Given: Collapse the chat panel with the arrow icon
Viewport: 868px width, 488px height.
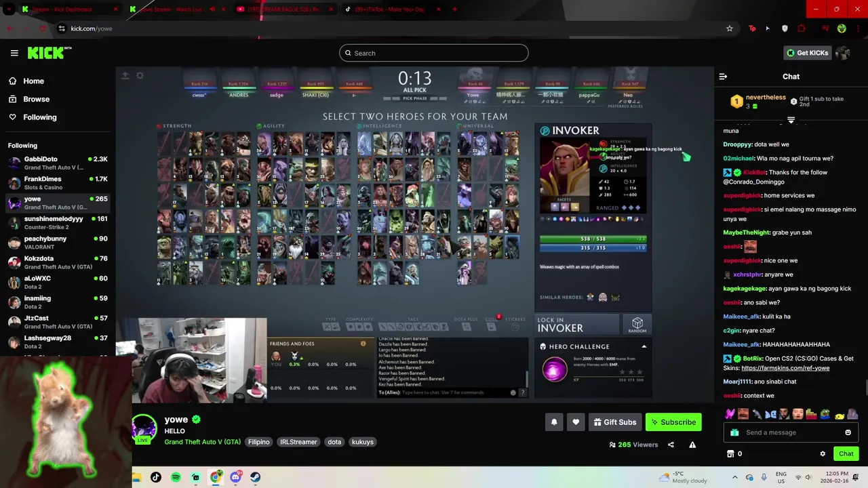Looking at the screenshot, I should click(723, 77).
